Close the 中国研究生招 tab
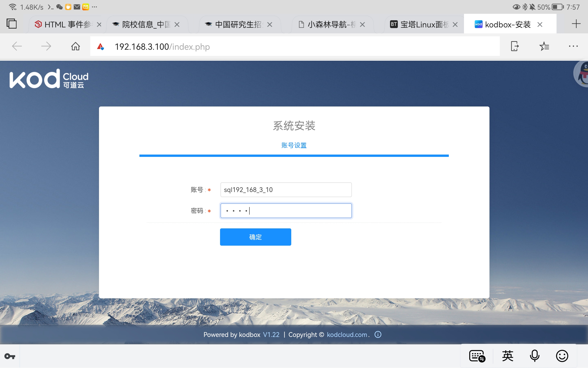 [270, 25]
